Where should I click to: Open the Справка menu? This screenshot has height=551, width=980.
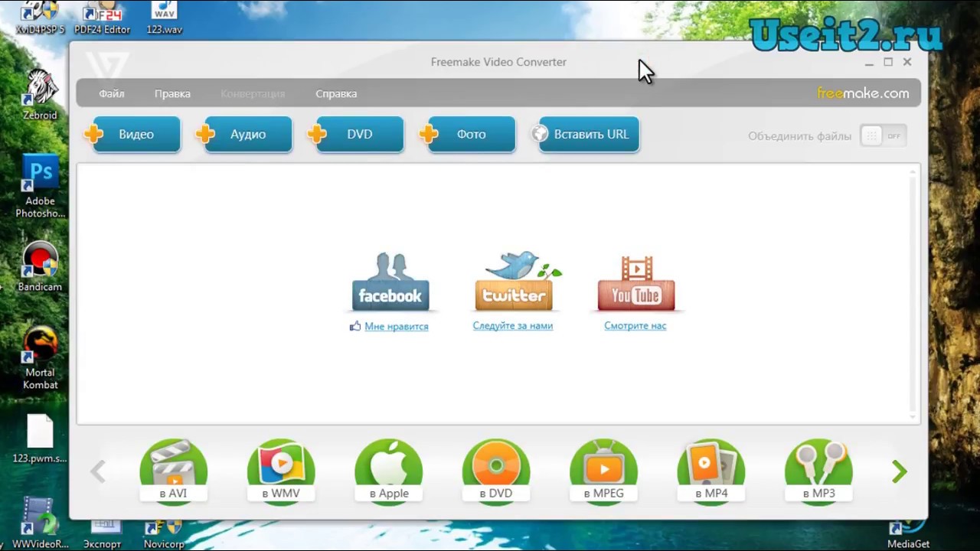tap(336, 93)
